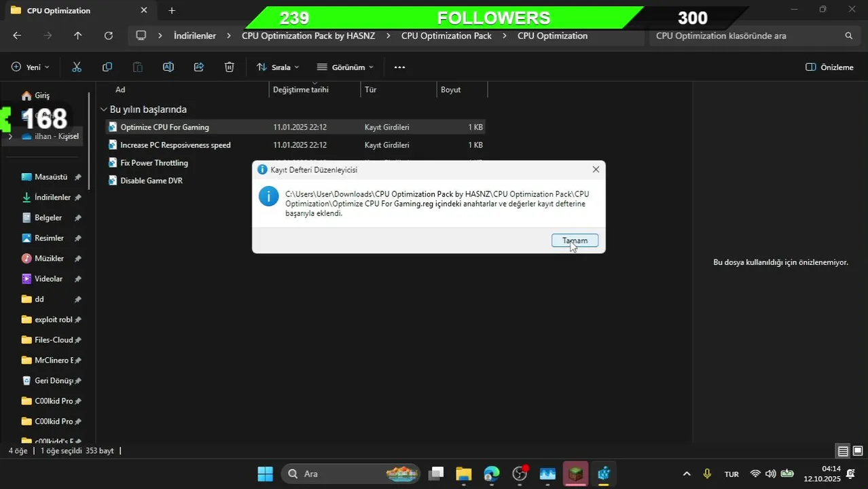Collapse the Bu yılın başlarında group

coord(104,109)
